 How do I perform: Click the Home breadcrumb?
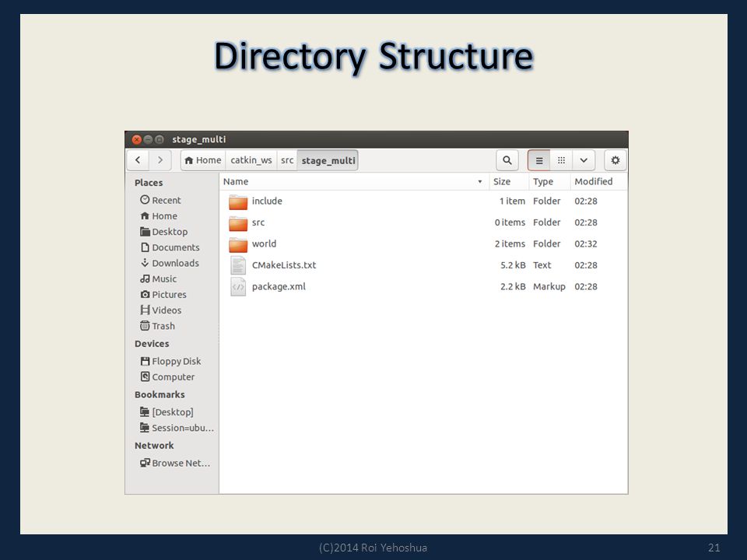[203, 160]
